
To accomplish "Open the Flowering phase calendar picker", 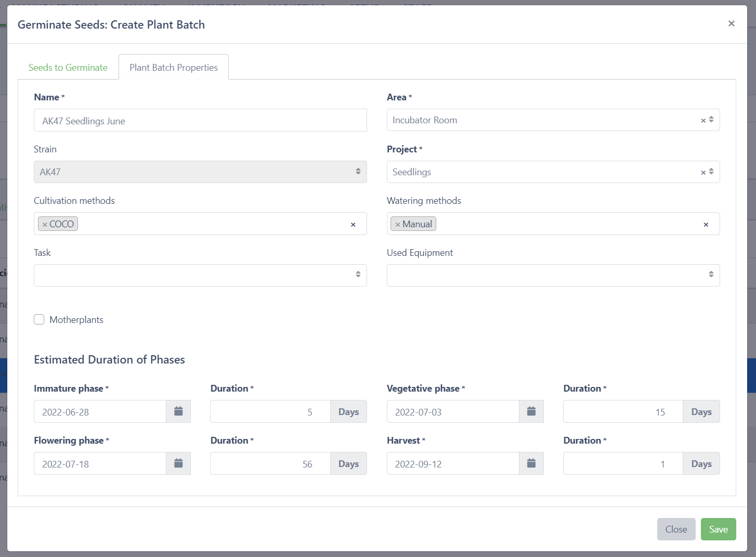I will pos(178,463).
